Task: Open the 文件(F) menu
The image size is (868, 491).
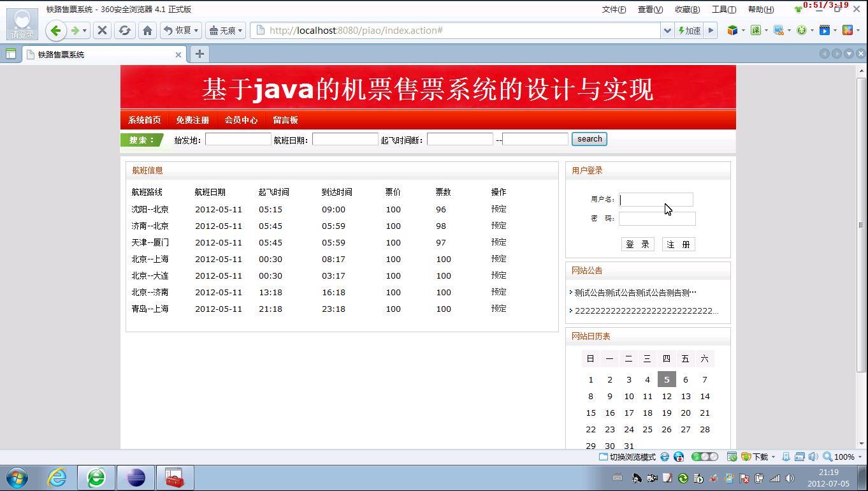Action: tap(614, 10)
